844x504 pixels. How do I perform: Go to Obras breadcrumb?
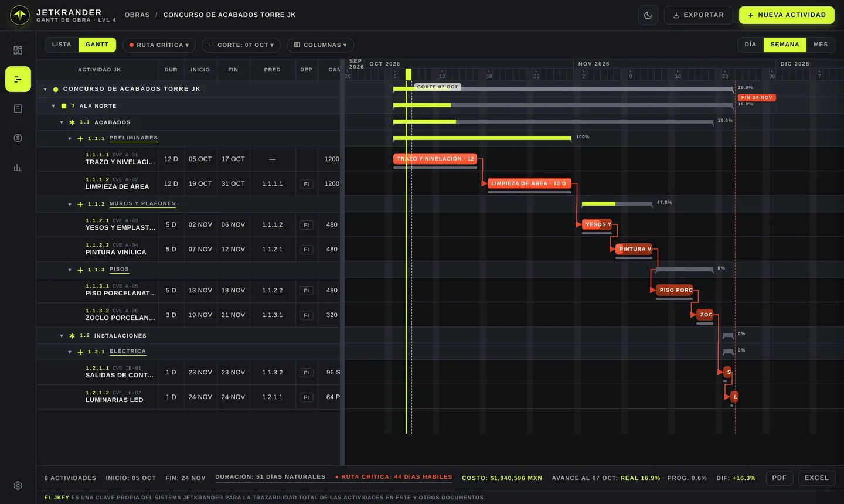point(137,15)
